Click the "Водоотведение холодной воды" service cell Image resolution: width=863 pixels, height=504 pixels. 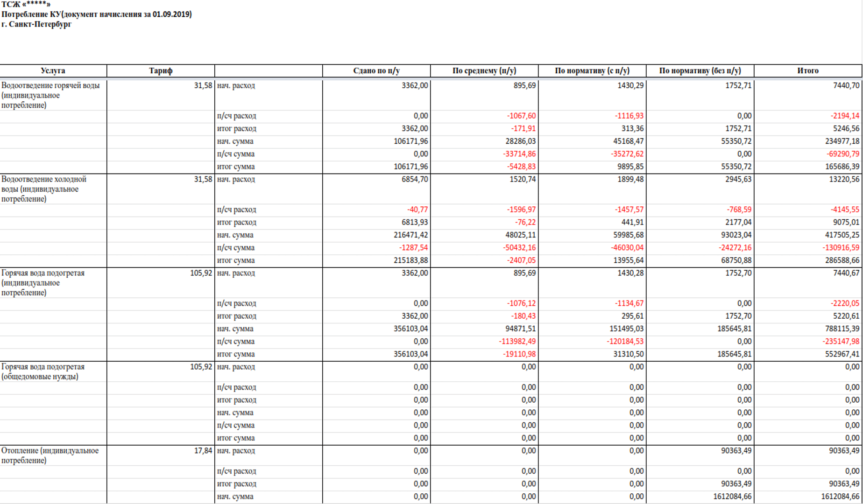coord(44,189)
